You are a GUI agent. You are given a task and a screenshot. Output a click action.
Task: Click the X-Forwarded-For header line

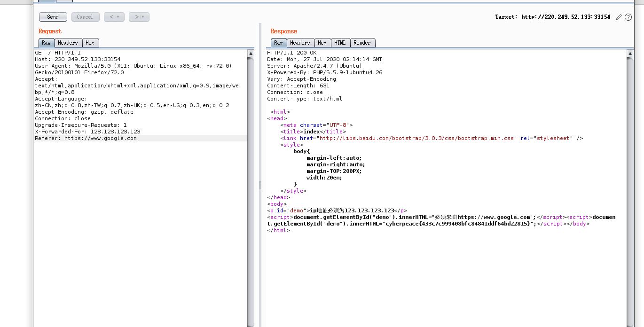click(87, 132)
